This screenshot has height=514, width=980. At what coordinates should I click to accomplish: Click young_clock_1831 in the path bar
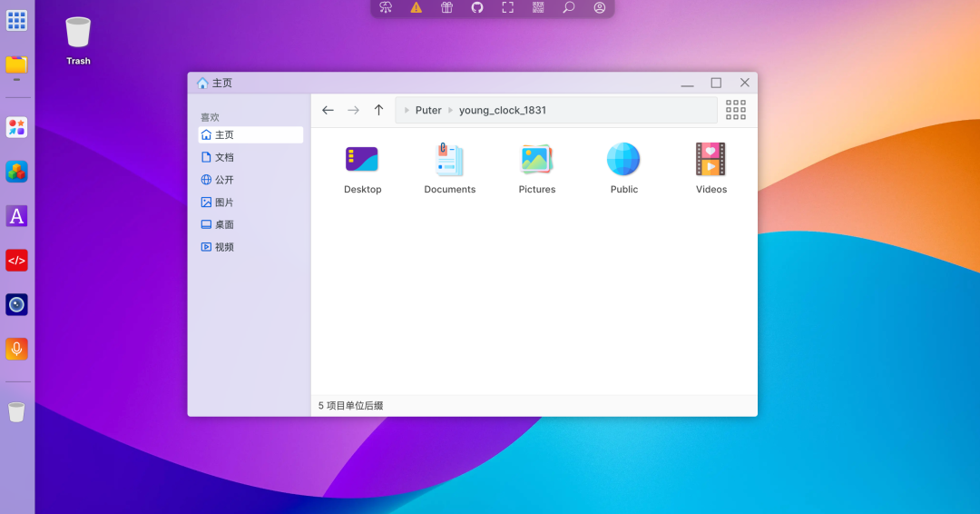503,110
